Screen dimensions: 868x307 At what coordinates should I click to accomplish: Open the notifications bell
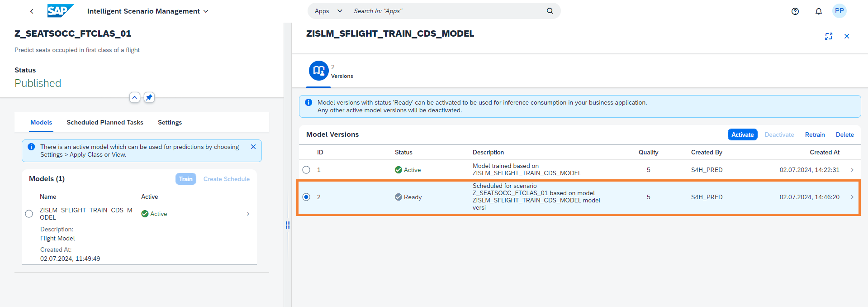(818, 11)
